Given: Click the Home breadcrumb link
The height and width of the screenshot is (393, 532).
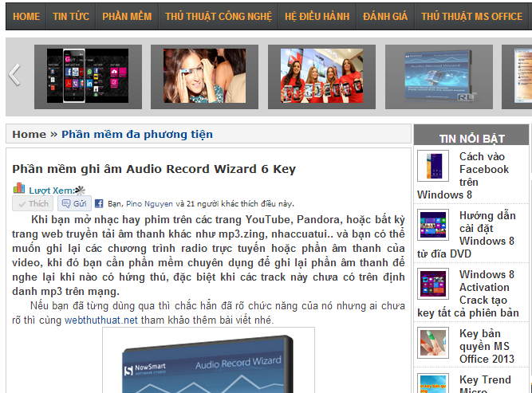Looking at the screenshot, I should tap(30, 134).
